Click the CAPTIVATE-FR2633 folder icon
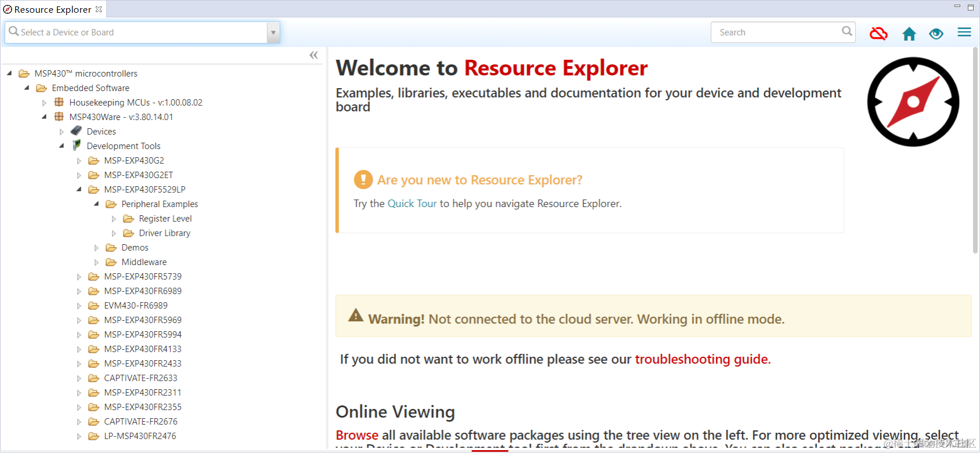980x453 pixels. pos(93,378)
